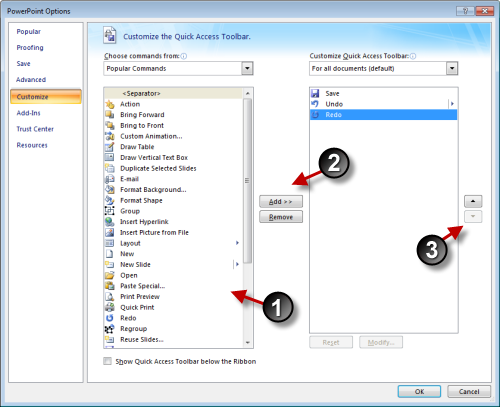The width and height of the screenshot is (500, 407).
Task: Select the Format Shape icon
Action: tap(110, 200)
